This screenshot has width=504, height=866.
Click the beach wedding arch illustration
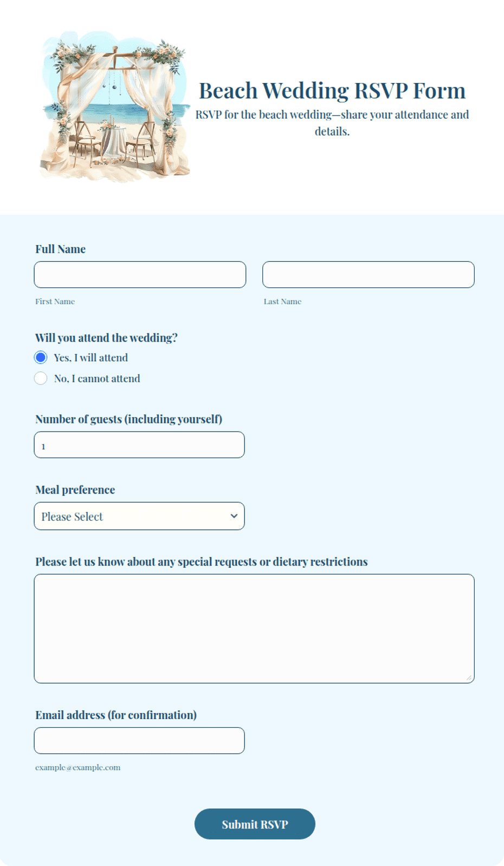(115, 106)
